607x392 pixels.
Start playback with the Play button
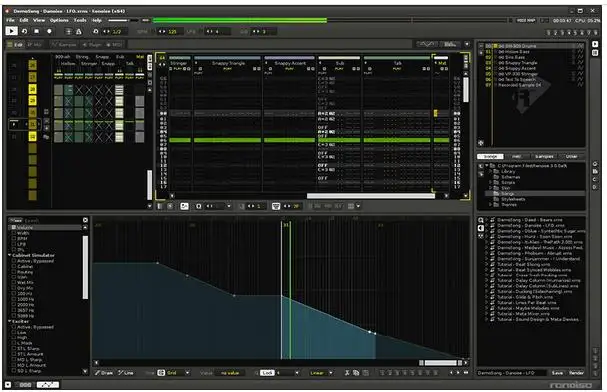tap(12, 31)
